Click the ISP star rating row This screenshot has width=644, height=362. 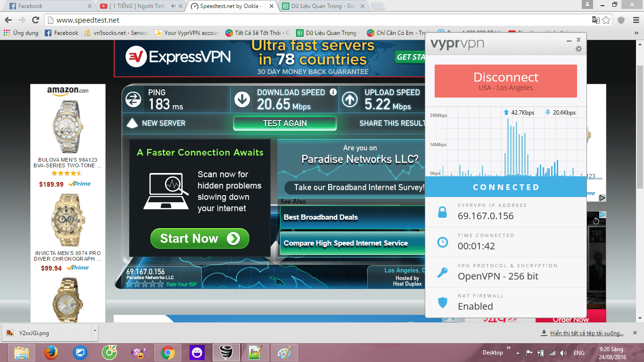tap(145, 284)
